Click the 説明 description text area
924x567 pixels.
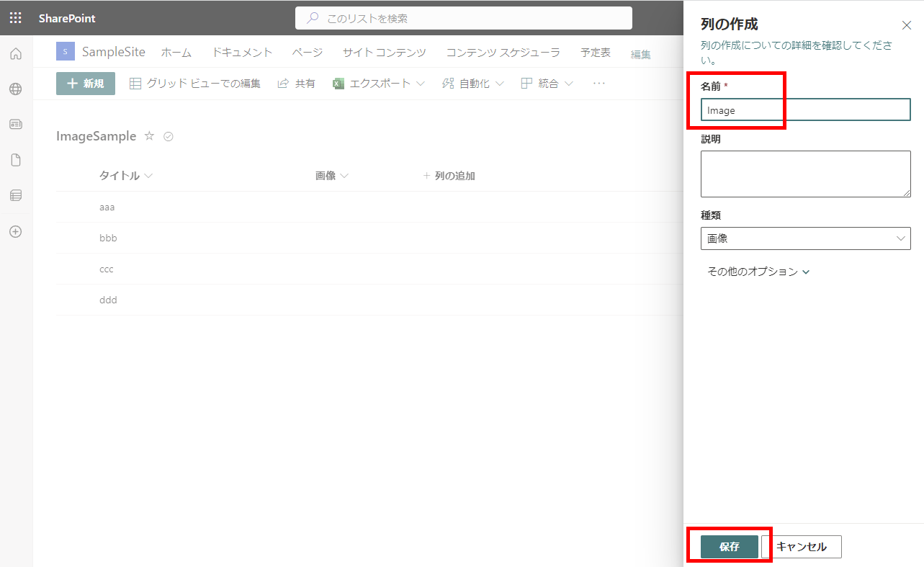805,174
